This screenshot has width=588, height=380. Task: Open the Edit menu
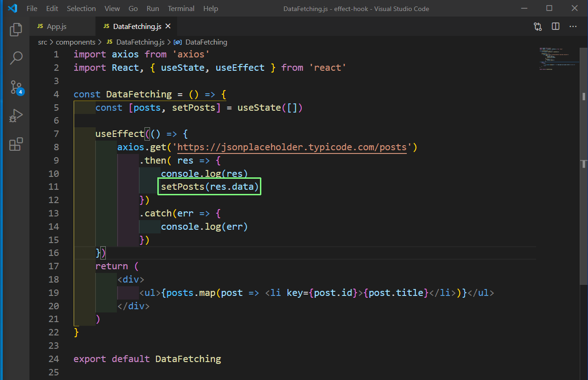tap(52, 9)
